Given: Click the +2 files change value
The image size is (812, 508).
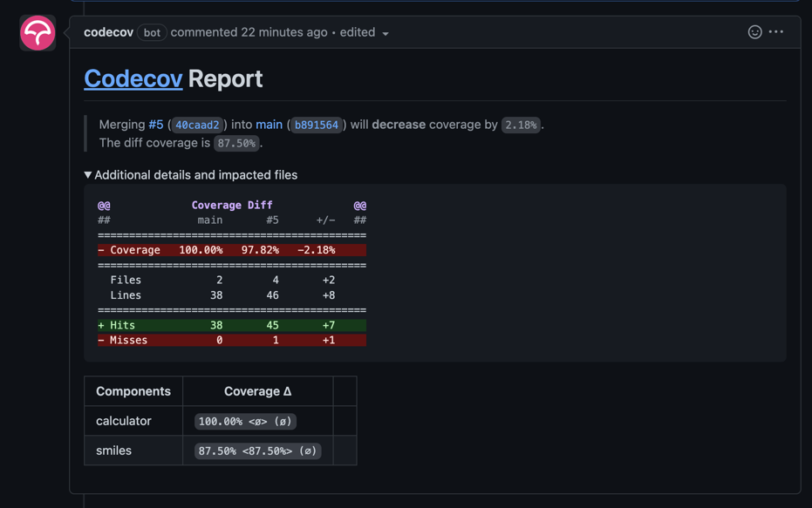Looking at the screenshot, I should pyautogui.click(x=329, y=280).
